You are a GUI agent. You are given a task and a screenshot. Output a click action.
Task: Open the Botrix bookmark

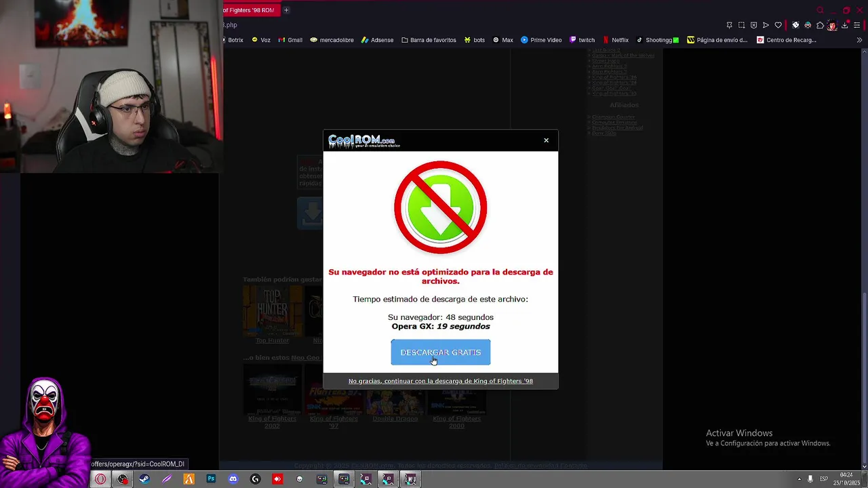(233, 40)
